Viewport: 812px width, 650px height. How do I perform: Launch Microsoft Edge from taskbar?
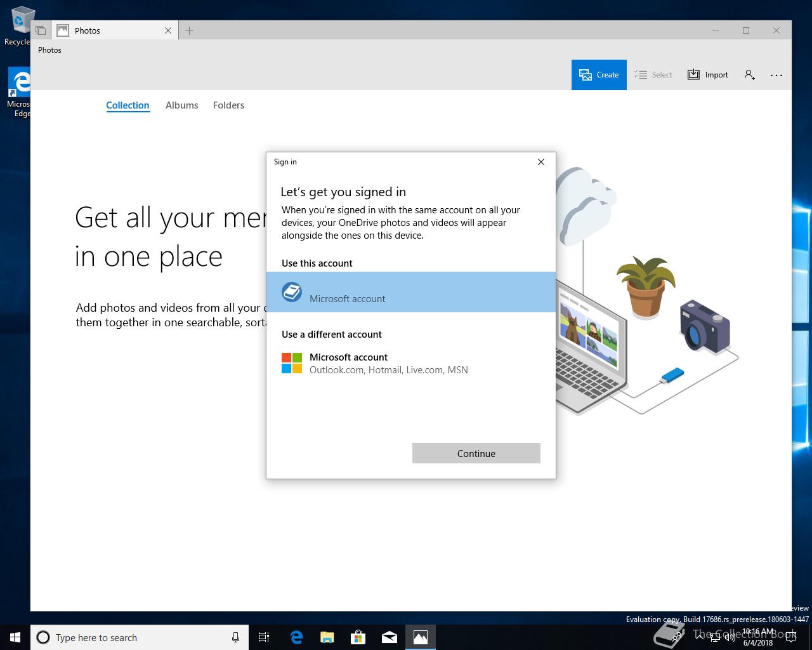[x=296, y=637]
